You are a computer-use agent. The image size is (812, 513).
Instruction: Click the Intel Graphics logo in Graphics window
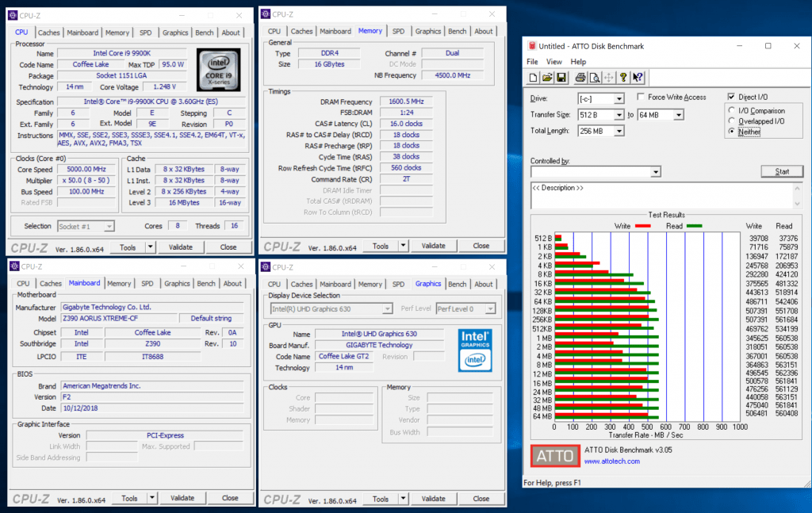tap(475, 350)
